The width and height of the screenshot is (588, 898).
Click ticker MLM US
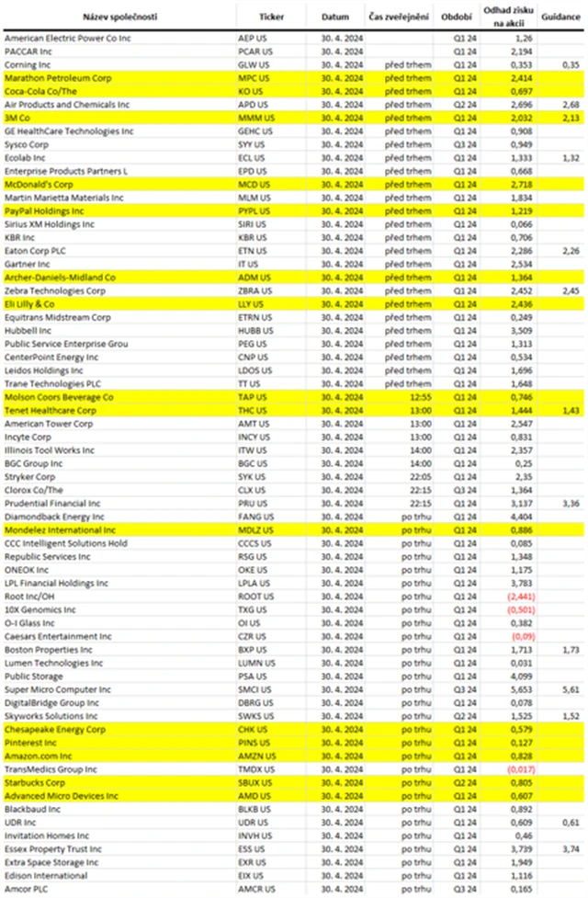coord(254,198)
